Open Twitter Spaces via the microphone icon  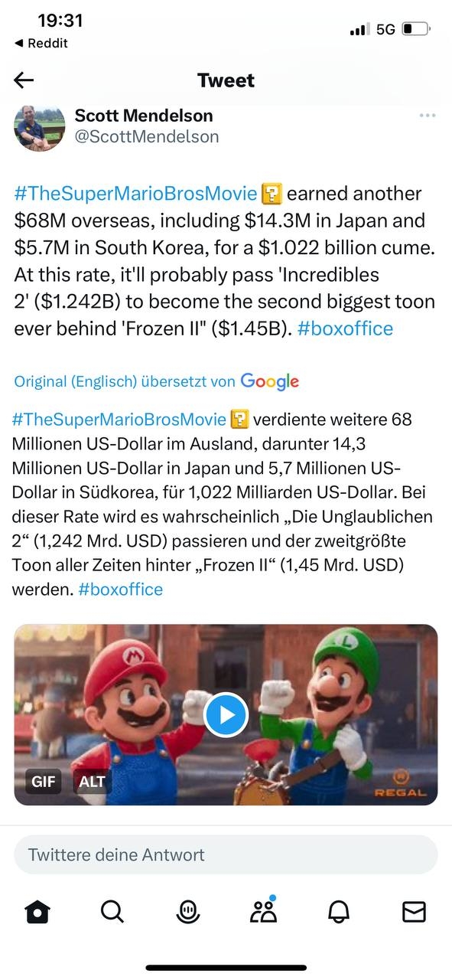coord(188,911)
